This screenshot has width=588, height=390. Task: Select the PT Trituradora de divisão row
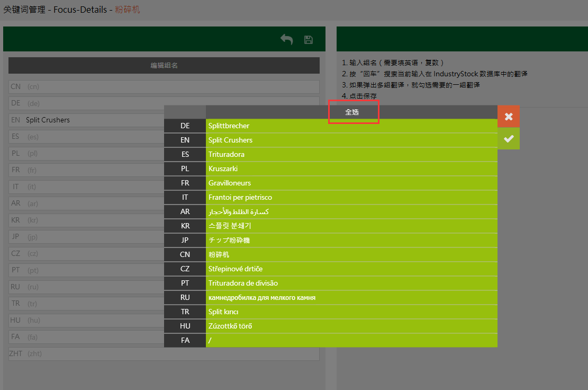coord(351,283)
